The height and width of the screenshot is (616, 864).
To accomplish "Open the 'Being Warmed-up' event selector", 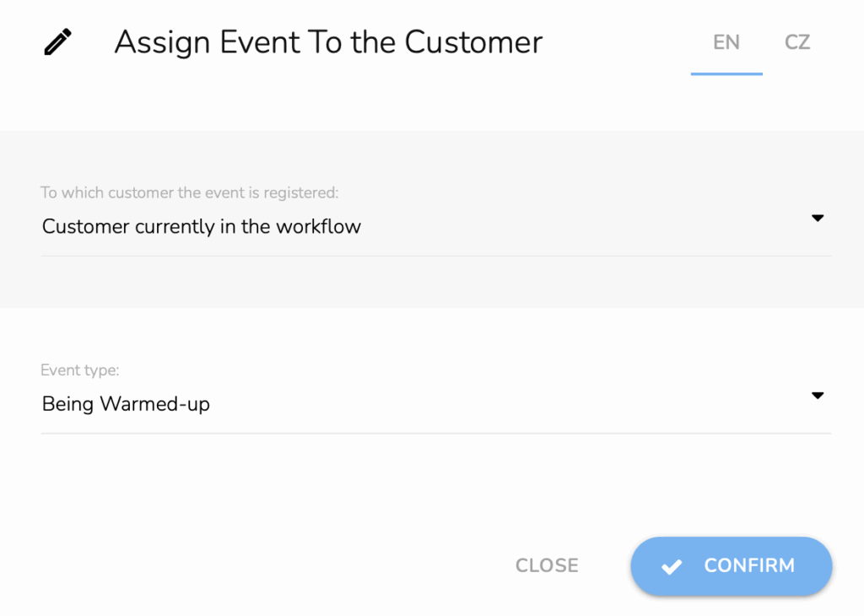I will point(422,404).
